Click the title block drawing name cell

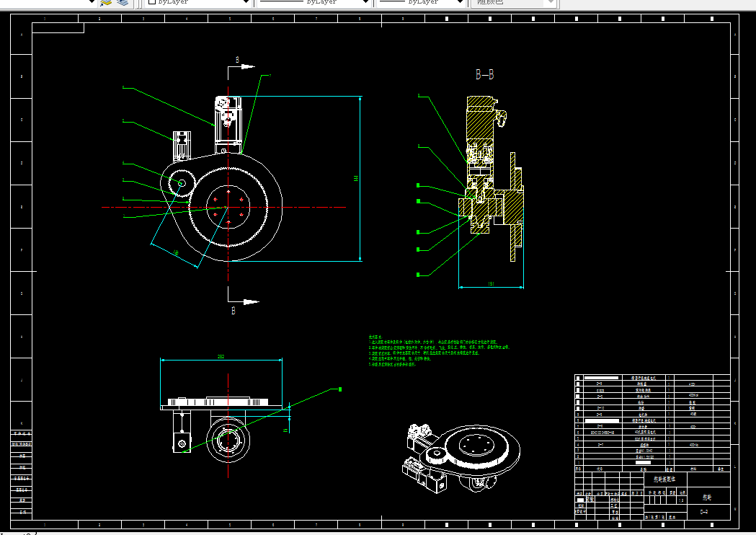pos(664,479)
